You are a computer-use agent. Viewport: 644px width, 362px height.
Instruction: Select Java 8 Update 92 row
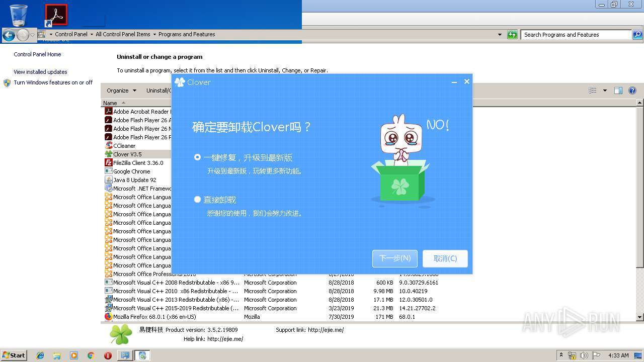point(137,180)
